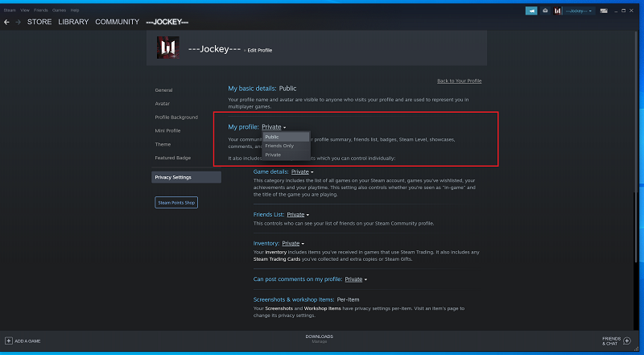Open the Friends menu in menu bar
Screen dimensions: 644x355
click(39, 10)
